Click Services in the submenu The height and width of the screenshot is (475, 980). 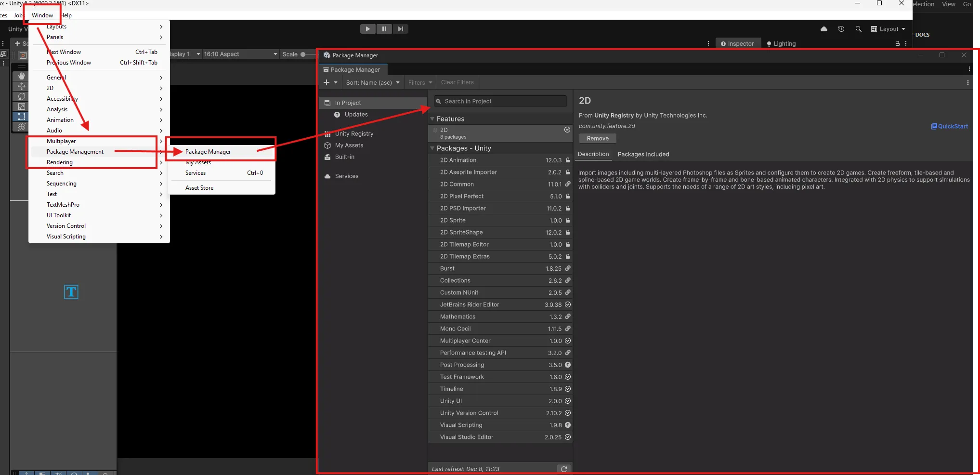click(x=222, y=173)
